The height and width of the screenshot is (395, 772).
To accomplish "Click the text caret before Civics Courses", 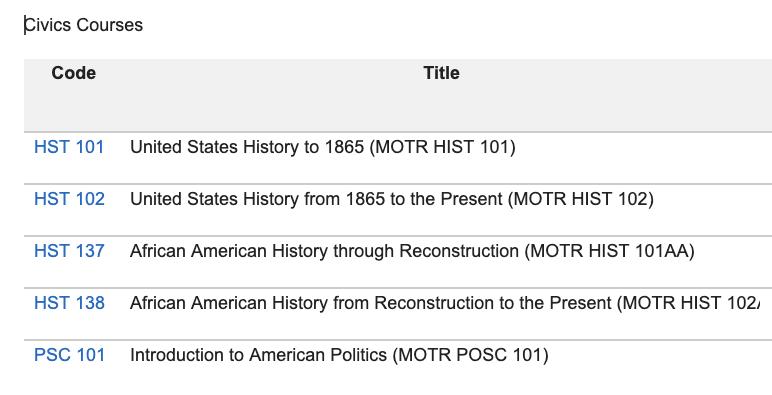I will pos(25,25).
